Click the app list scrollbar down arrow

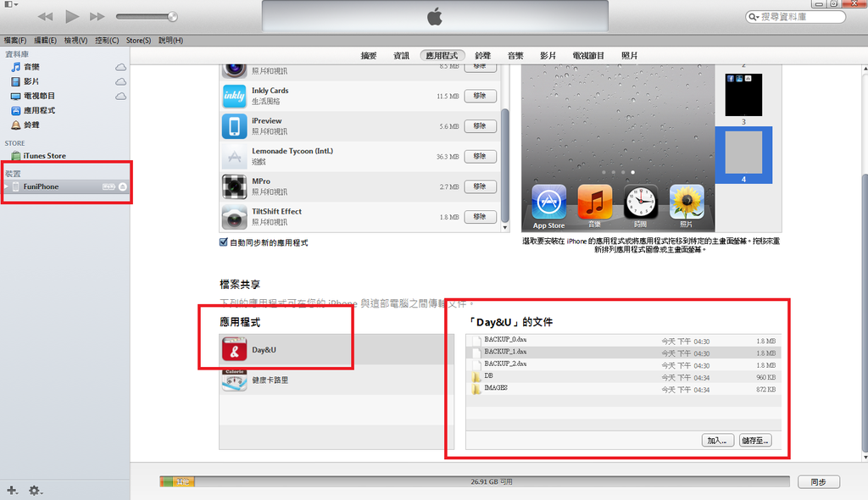(505, 227)
